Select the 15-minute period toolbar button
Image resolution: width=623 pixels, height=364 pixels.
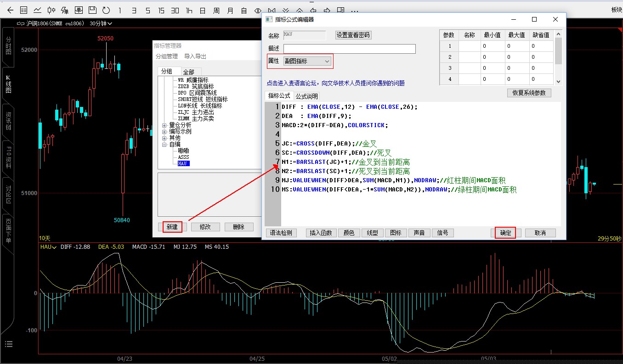click(x=161, y=10)
